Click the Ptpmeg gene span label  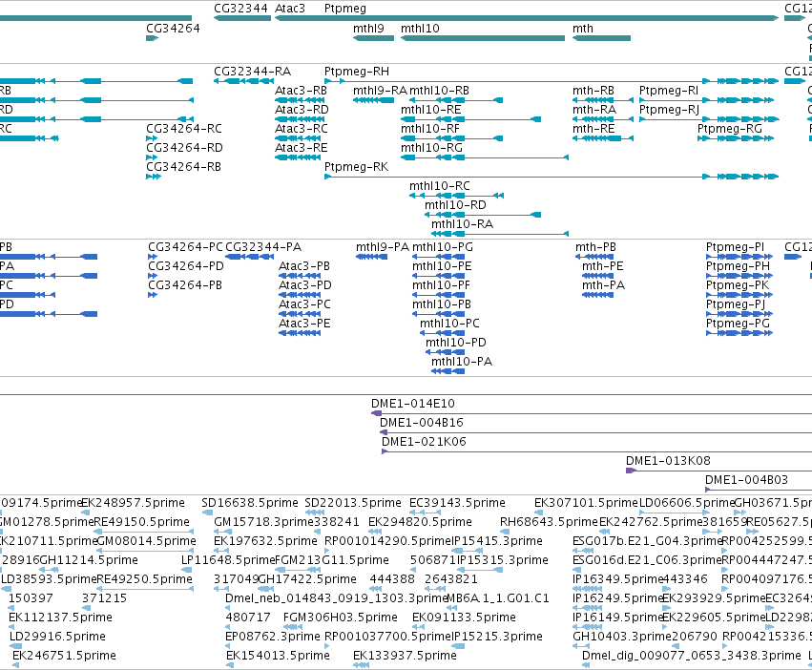coord(344,9)
